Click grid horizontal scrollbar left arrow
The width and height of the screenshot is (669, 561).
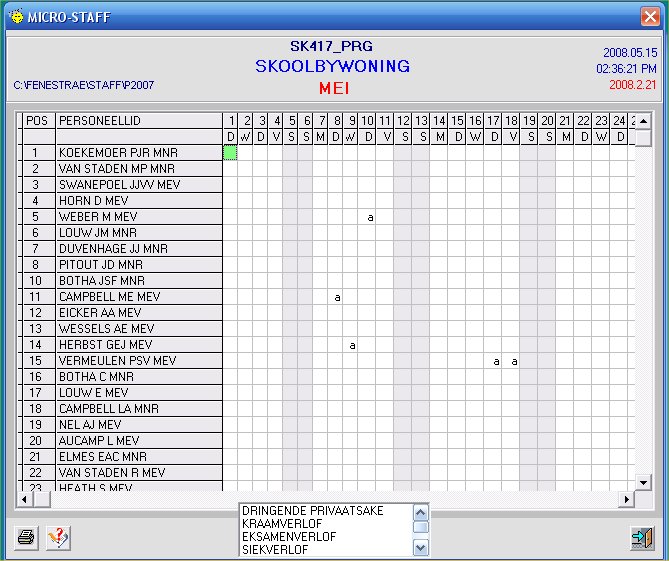click(x=25, y=499)
